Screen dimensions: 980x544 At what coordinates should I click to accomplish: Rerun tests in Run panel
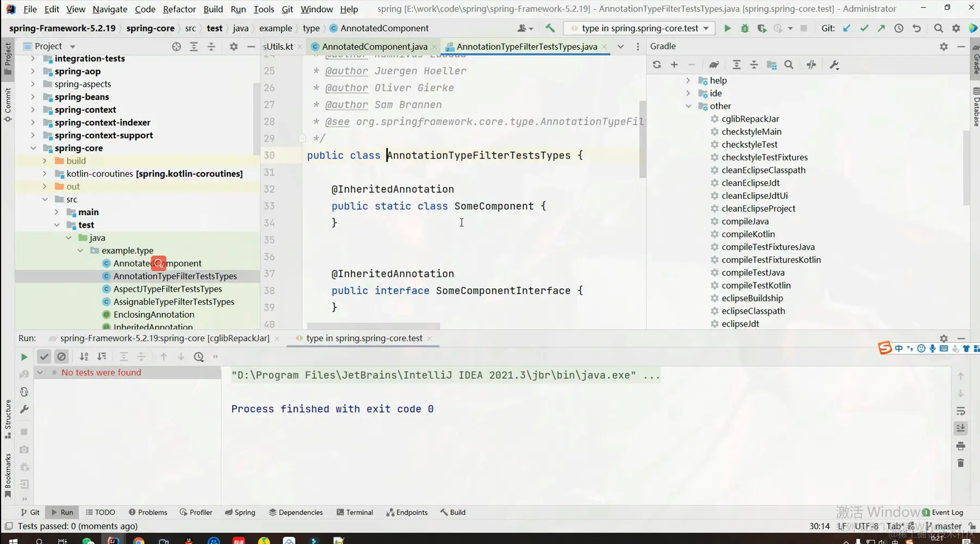click(24, 357)
